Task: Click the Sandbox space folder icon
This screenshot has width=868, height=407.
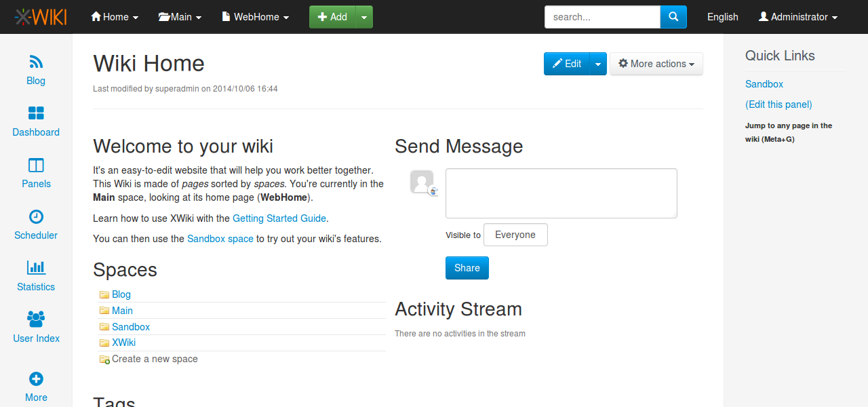Action: 104,327
